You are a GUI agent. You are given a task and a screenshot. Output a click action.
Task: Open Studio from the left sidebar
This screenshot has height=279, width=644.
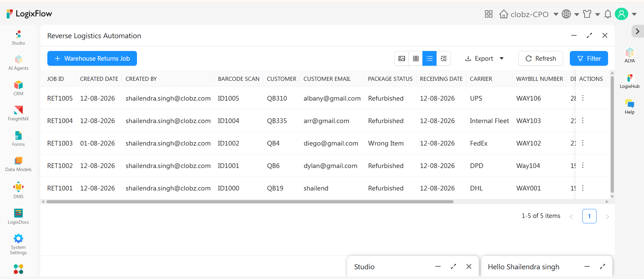18,38
